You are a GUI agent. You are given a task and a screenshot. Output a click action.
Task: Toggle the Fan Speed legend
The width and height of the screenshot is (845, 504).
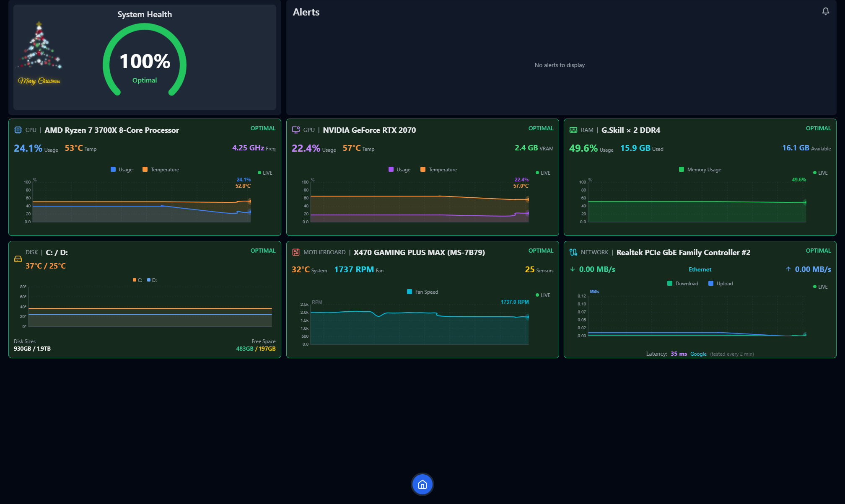pyautogui.click(x=422, y=292)
